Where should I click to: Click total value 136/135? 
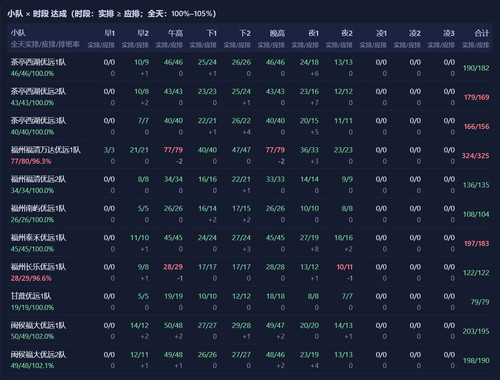point(476,185)
